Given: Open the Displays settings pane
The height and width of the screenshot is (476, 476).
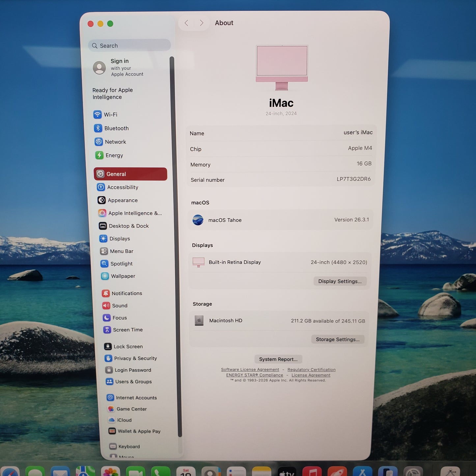Looking at the screenshot, I should pyautogui.click(x=120, y=238).
